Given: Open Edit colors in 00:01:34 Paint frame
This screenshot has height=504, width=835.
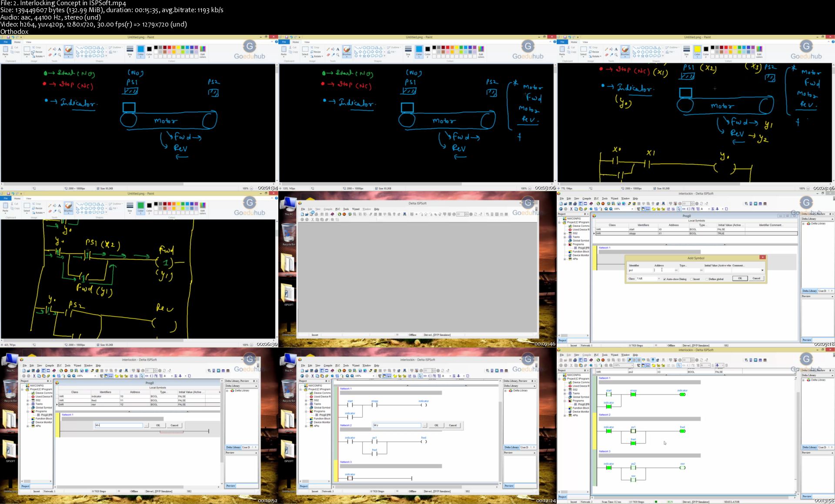Looking at the screenshot, I should (203, 52).
